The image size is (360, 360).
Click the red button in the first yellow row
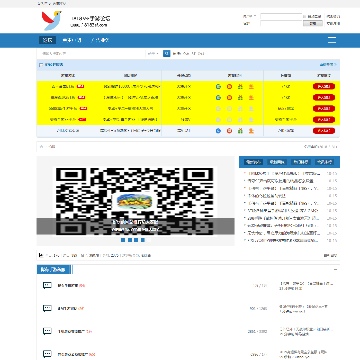324,87
